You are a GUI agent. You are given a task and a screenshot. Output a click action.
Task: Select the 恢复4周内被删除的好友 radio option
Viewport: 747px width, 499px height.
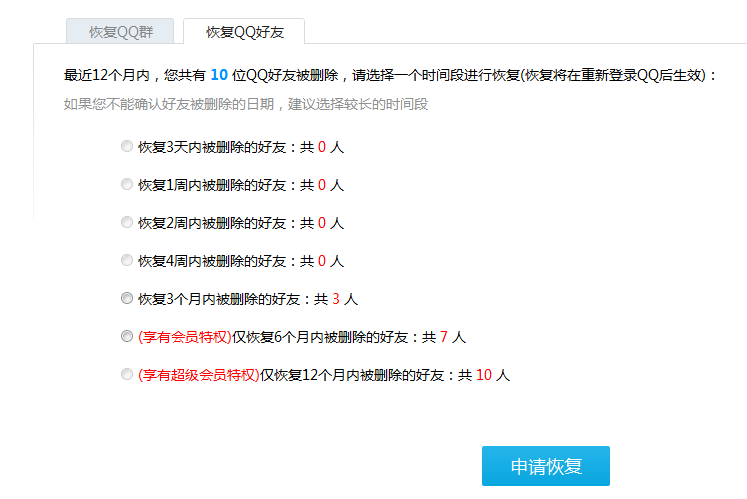tap(127, 260)
